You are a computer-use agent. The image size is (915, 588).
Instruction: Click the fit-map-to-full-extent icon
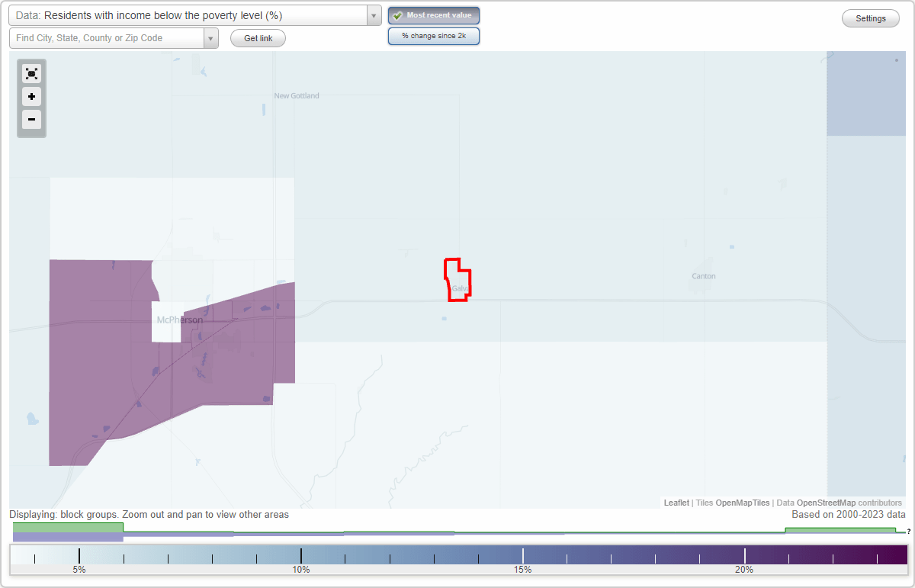(31, 73)
